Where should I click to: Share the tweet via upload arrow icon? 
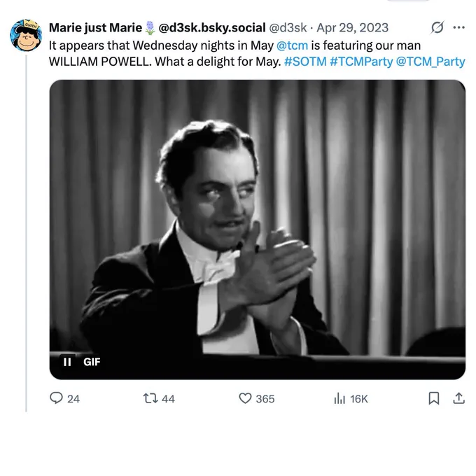(458, 398)
